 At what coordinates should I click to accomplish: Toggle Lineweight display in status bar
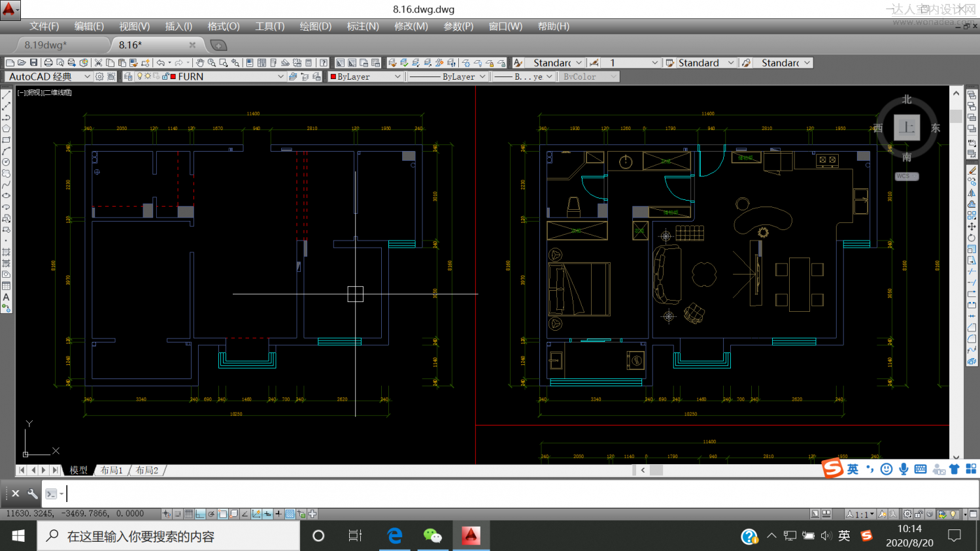click(x=279, y=514)
